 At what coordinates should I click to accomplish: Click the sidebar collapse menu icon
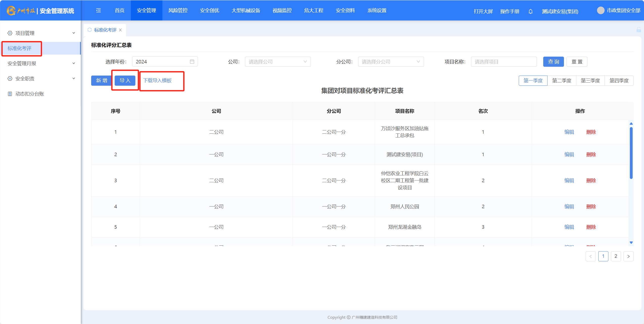98,10
